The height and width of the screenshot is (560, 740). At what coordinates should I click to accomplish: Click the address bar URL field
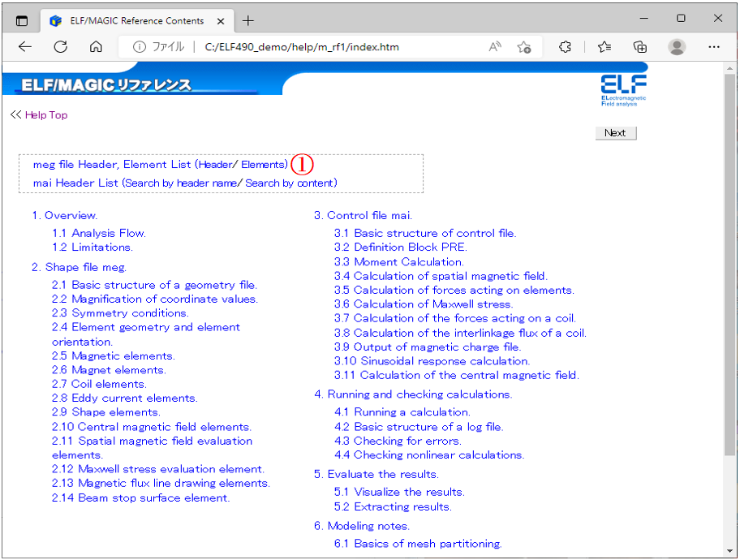pos(302,47)
